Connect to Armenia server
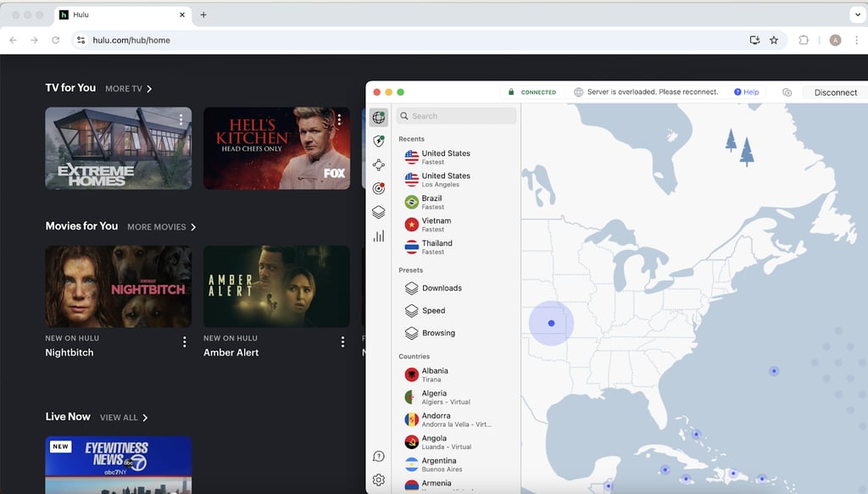 click(x=457, y=486)
